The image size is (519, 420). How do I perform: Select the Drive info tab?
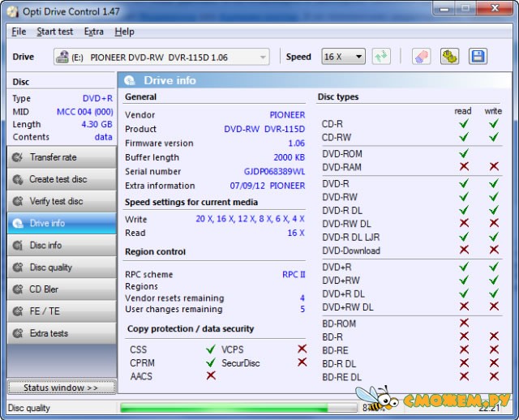[62, 224]
